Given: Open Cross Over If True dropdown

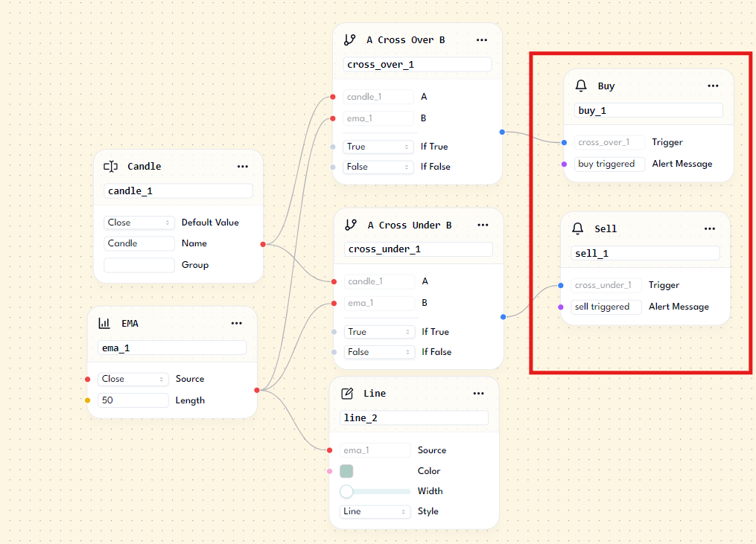Looking at the screenshot, I should click(378, 147).
